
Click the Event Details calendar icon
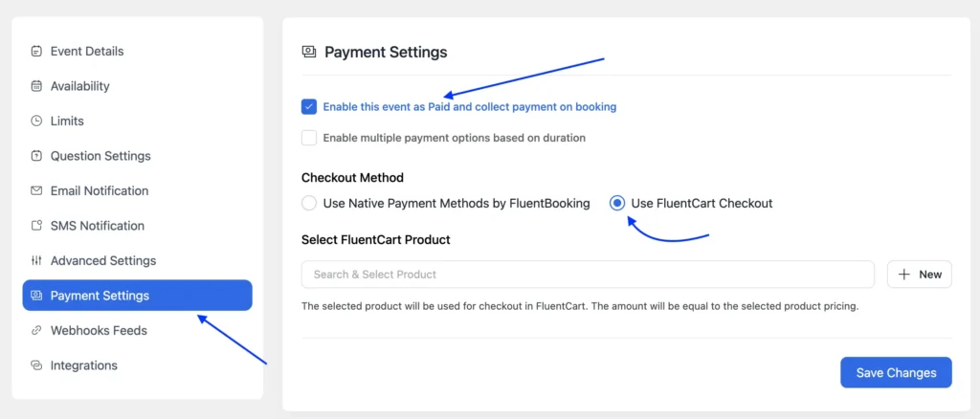36,52
